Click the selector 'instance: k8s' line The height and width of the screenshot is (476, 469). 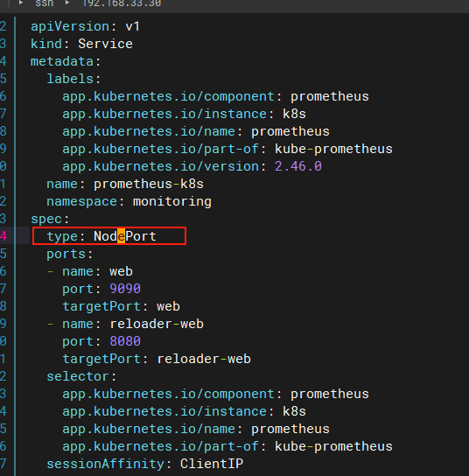[x=185, y=411]
